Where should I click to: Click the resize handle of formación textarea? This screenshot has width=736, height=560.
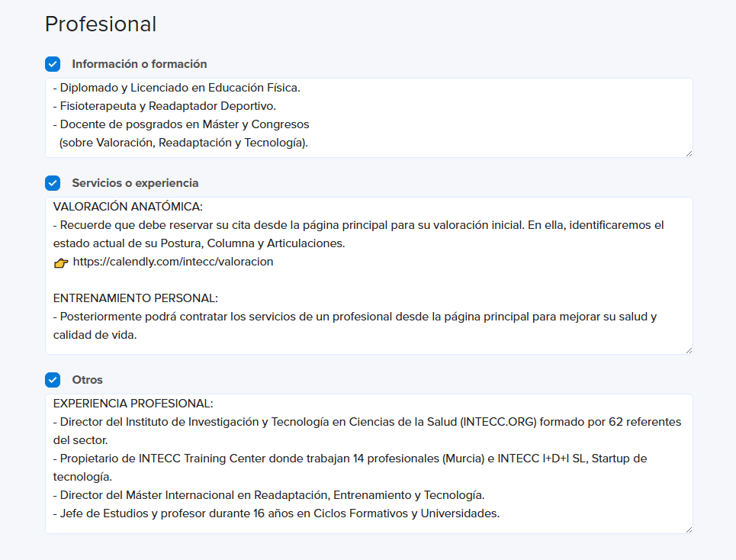point(689,153)
